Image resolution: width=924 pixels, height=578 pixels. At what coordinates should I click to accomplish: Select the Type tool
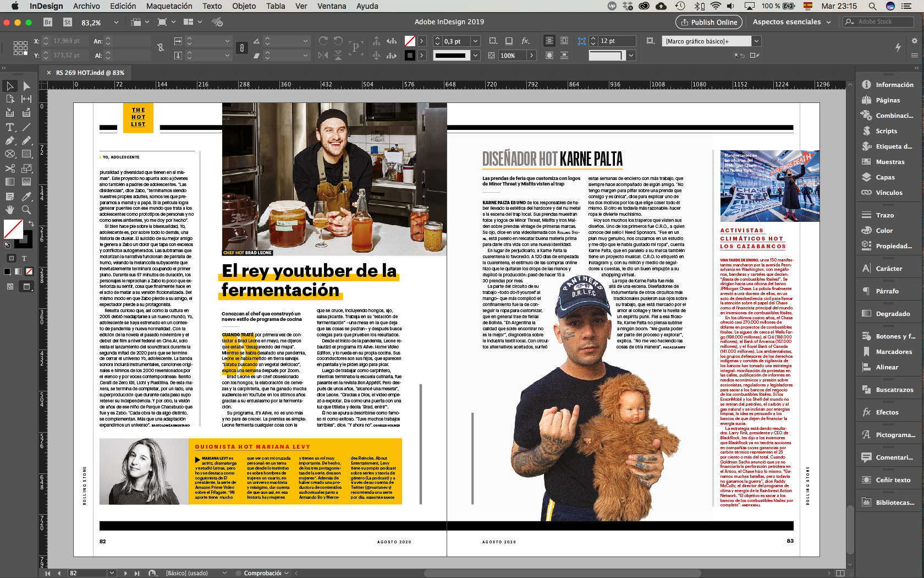pos(10,127)
